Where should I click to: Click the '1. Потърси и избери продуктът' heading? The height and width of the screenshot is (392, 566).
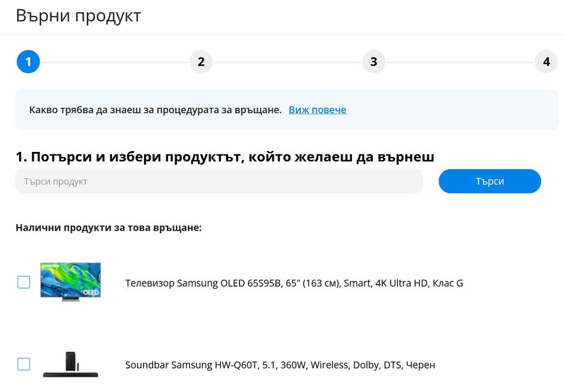click(225, 157)
